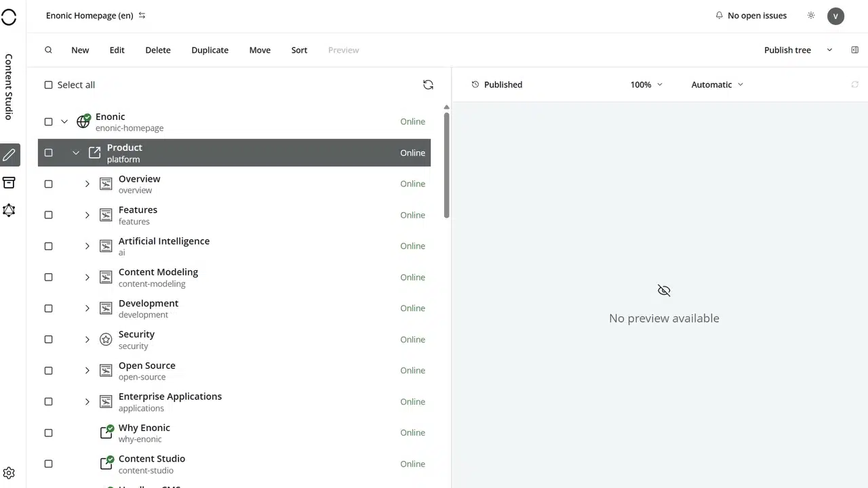Click Sort in the toolbar
868x488 pixels.
(299, 50)
